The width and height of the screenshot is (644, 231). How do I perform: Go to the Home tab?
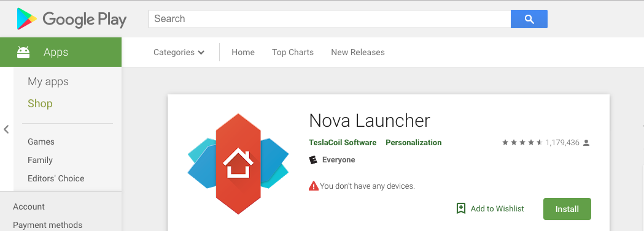[x=243, y=53]
